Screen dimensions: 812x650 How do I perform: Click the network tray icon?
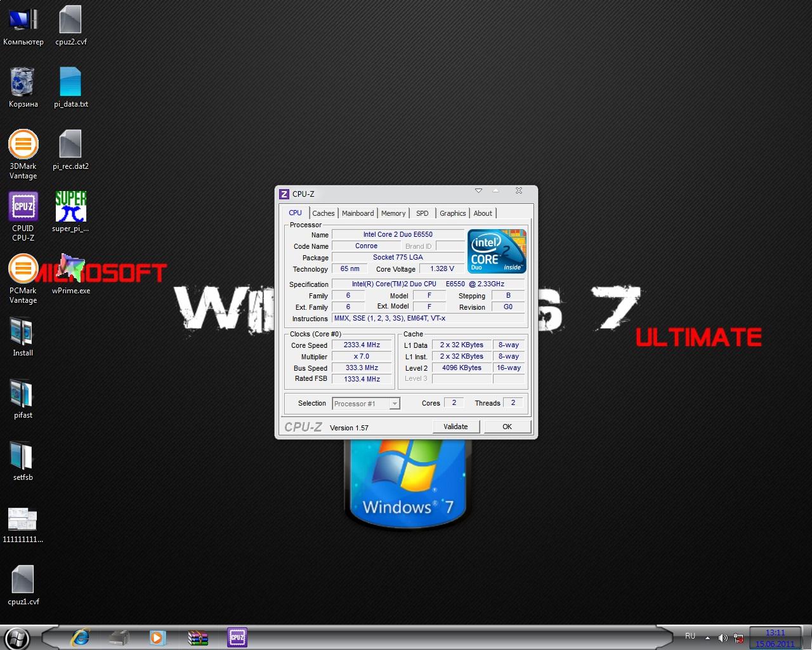coord(738,637)
